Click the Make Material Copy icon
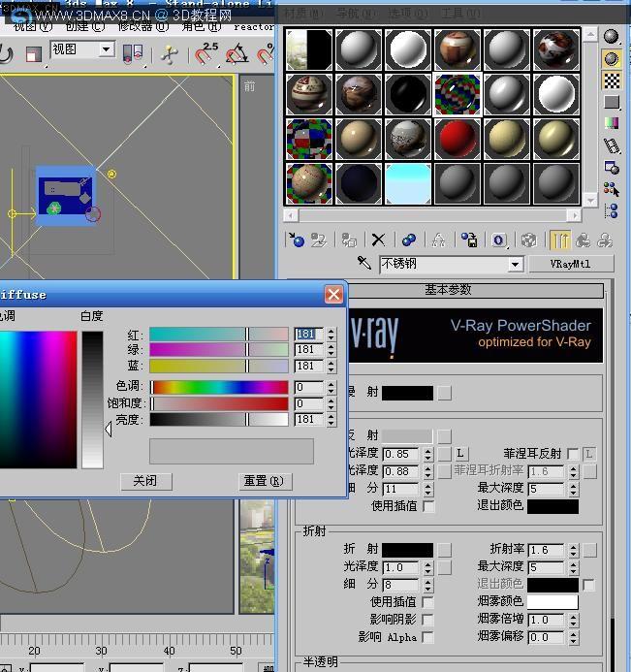The width and height of the screenshot is (631, 672). 409,240
